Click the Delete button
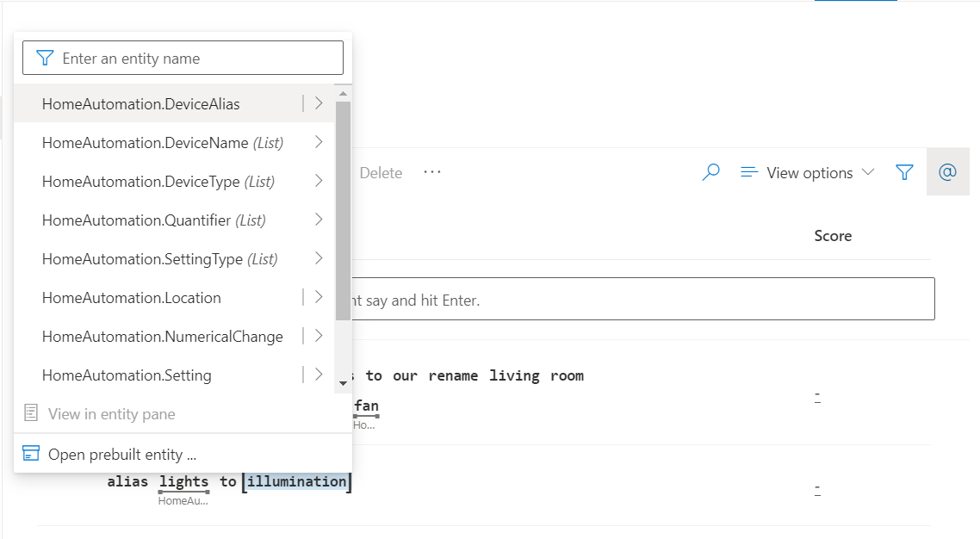Viewport: 980px width, 539px height. 381,173
